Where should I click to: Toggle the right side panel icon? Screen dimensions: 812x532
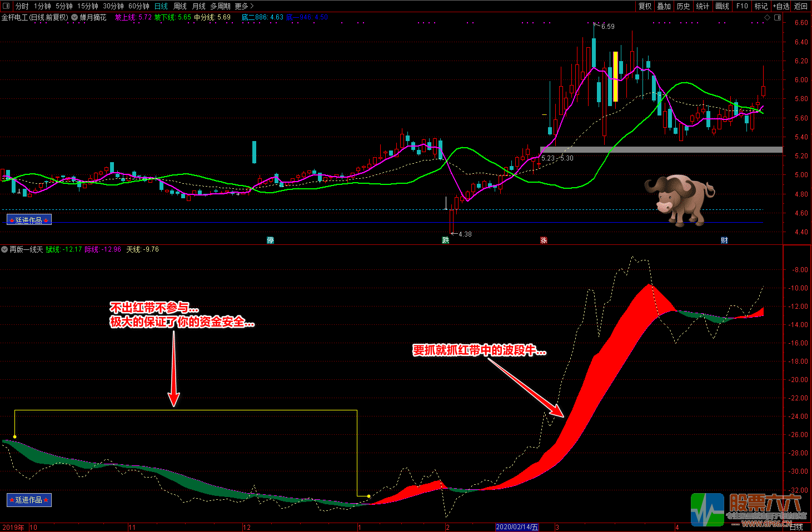click(778, 18)
